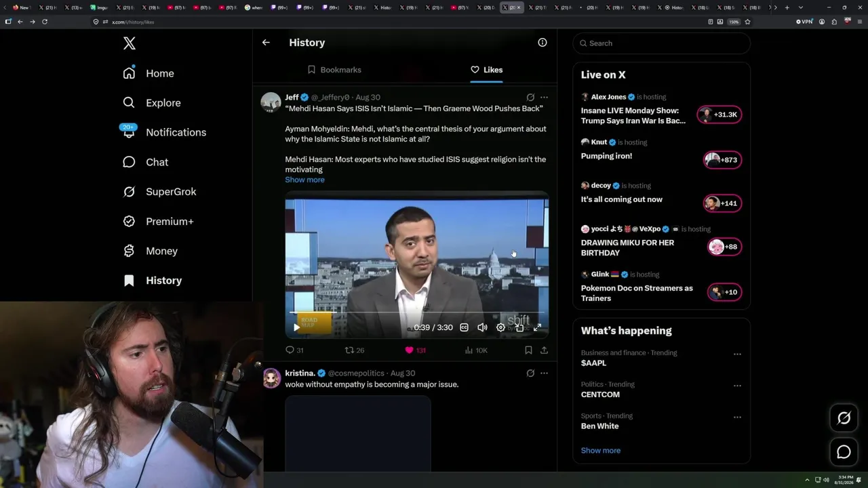Open Explore in the sidebar
The image size is (868, 488).
tap(152, 103)
